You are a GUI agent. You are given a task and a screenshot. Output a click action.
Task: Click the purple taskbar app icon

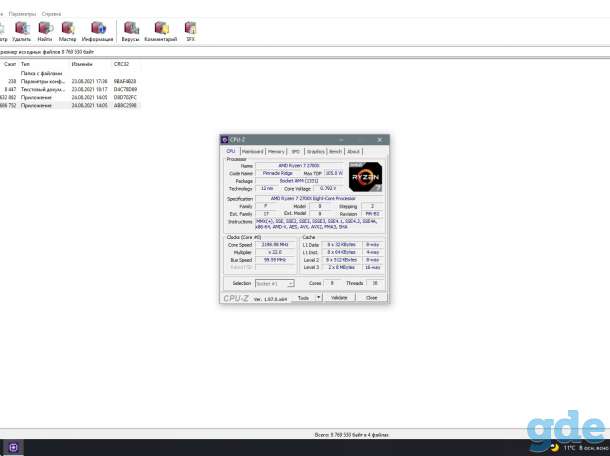coord(13,448)
